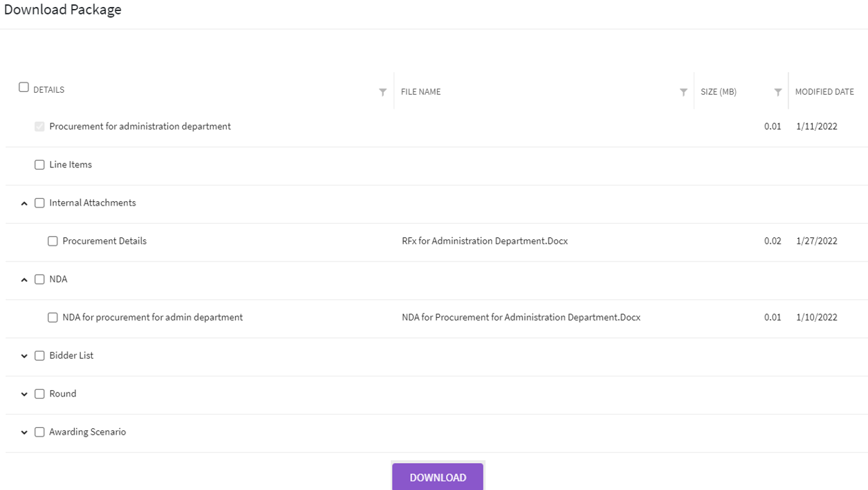Expand the Bidder List section
Image resolution: width=868 pixels, height=490 pixels.
pyautogui.click(x=24, y=356)
